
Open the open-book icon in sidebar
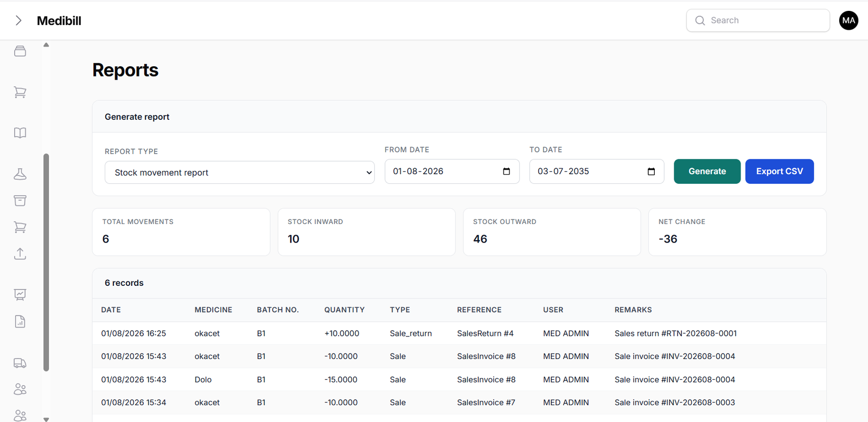click(x=20, y=133)
